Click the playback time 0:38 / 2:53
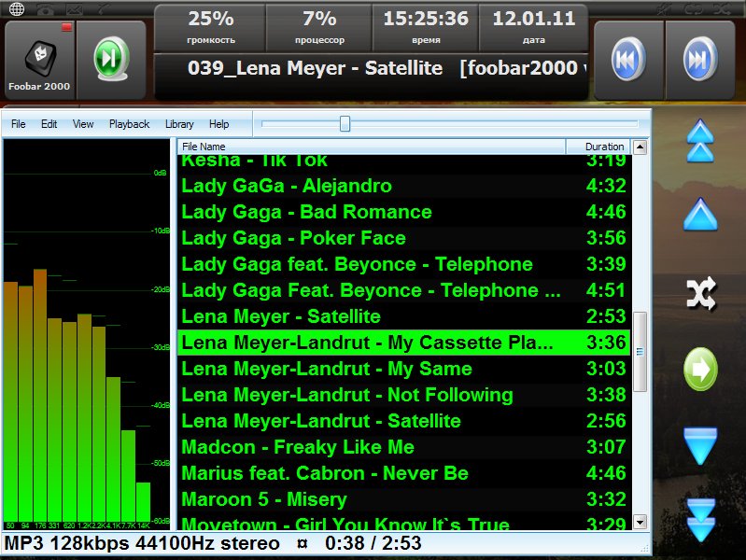The width and height of the screenshot is (746, 560). point(373,543)
